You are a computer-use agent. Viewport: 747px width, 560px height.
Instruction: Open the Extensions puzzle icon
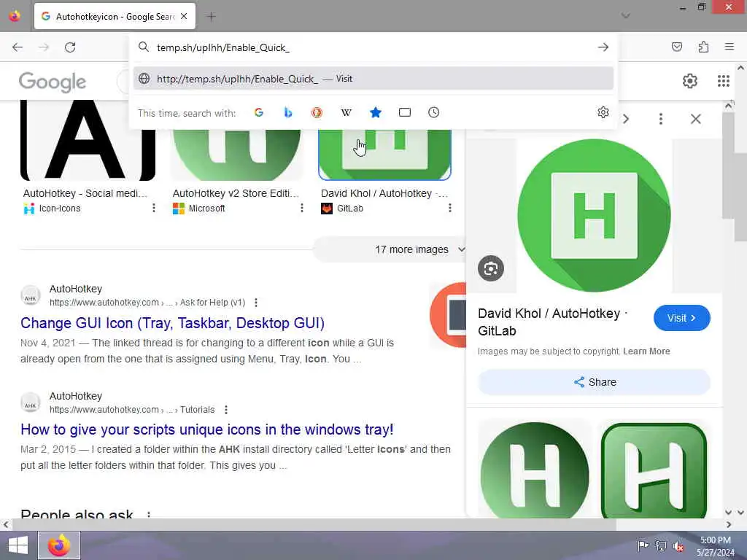click(x=703, y=47)
